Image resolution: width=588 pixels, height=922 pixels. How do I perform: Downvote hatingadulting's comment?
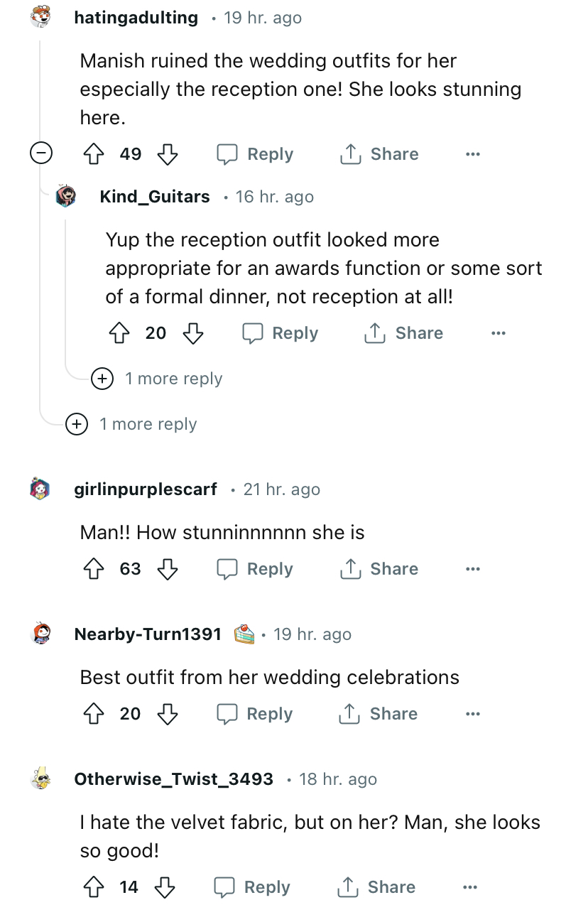[x=167, y=154]
